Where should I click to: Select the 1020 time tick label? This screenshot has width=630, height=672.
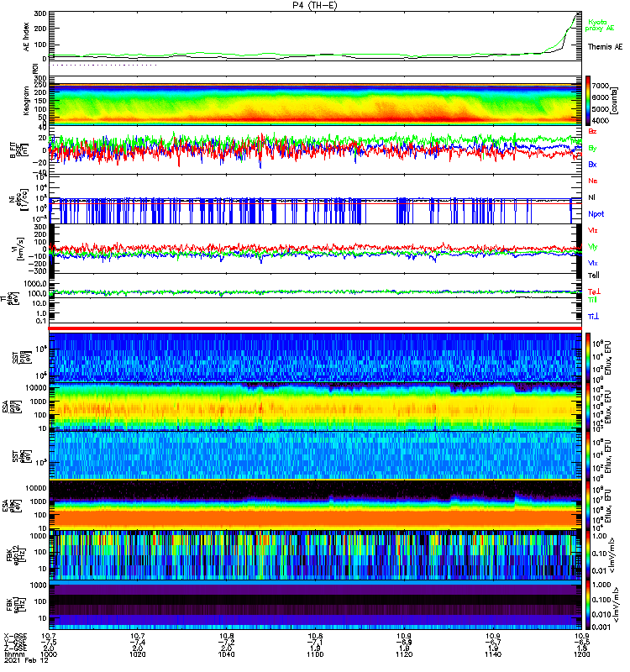click(138, 655)
